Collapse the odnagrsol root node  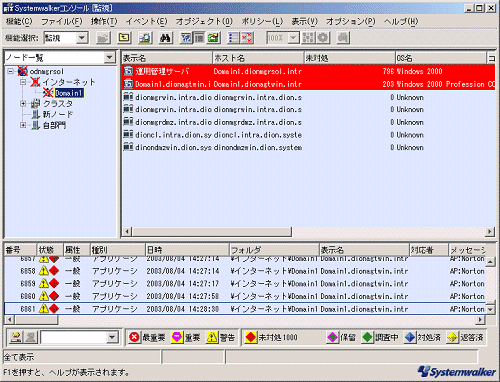tap(11, 71)
